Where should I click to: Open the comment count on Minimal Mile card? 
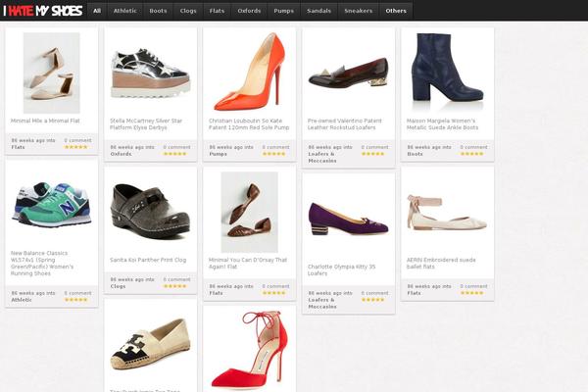tap(77, 141)
